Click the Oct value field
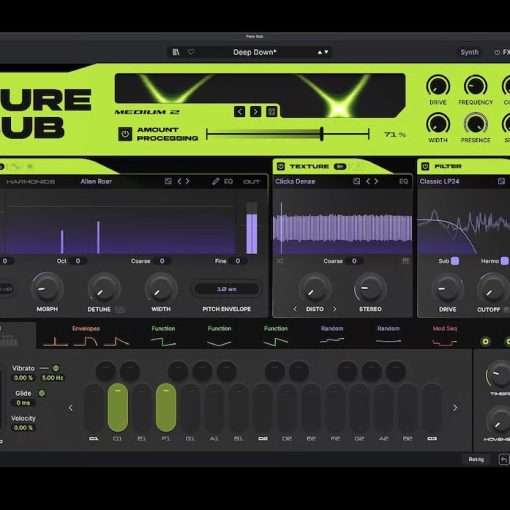 (x=78, y=261)
